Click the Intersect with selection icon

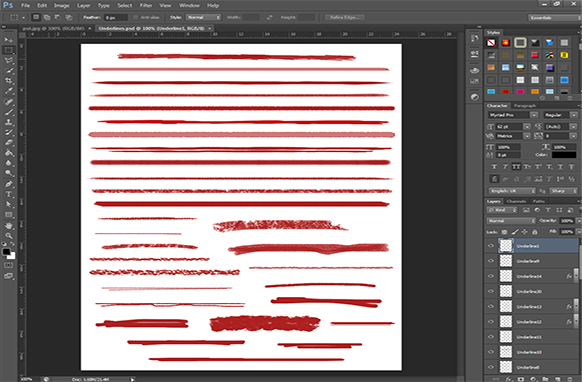69,17
